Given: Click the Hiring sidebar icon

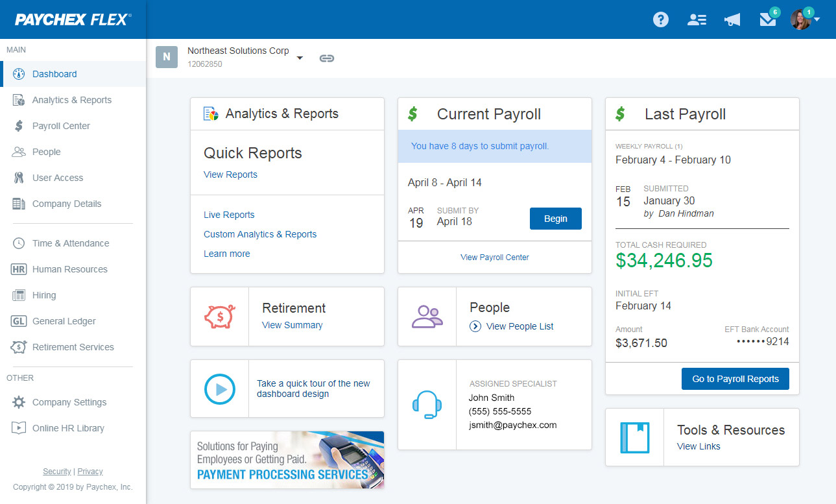Looking at the screenshot, I should coord(19,295).
